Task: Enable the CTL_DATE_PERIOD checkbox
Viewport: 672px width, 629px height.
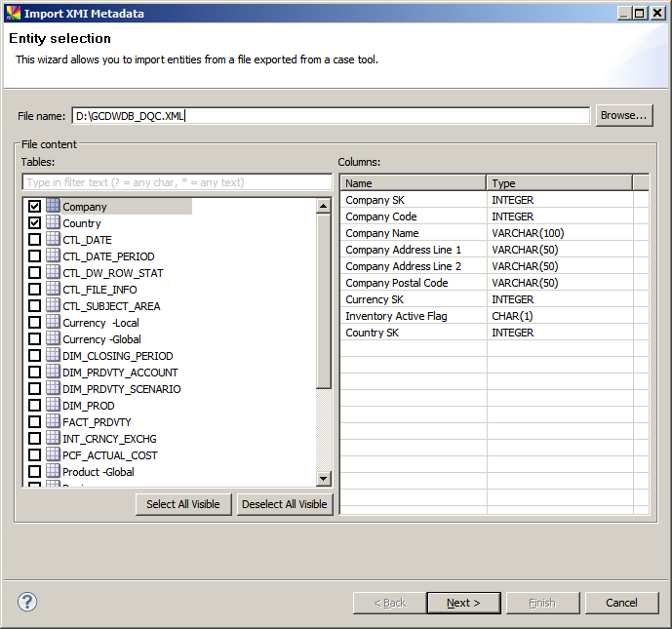Action: coord(35,256)
